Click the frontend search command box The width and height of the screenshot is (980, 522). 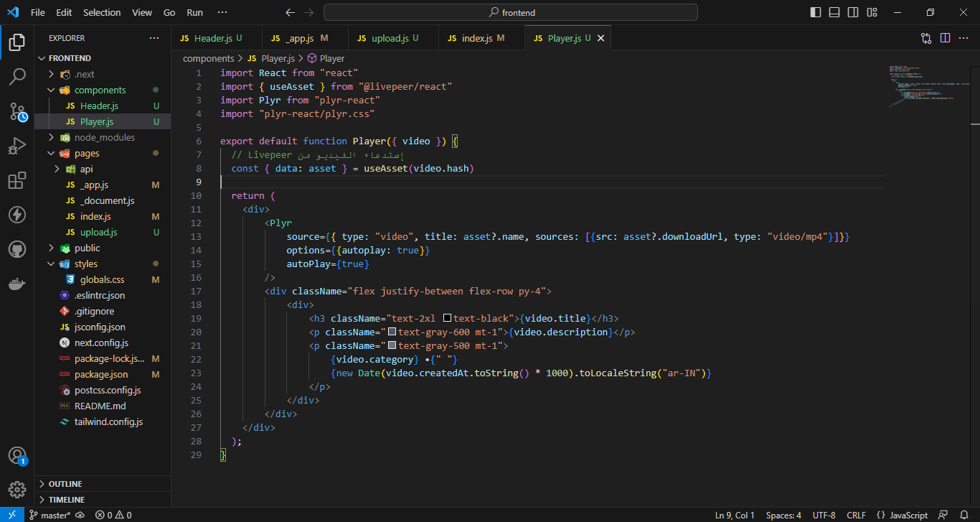coord(511,12)
